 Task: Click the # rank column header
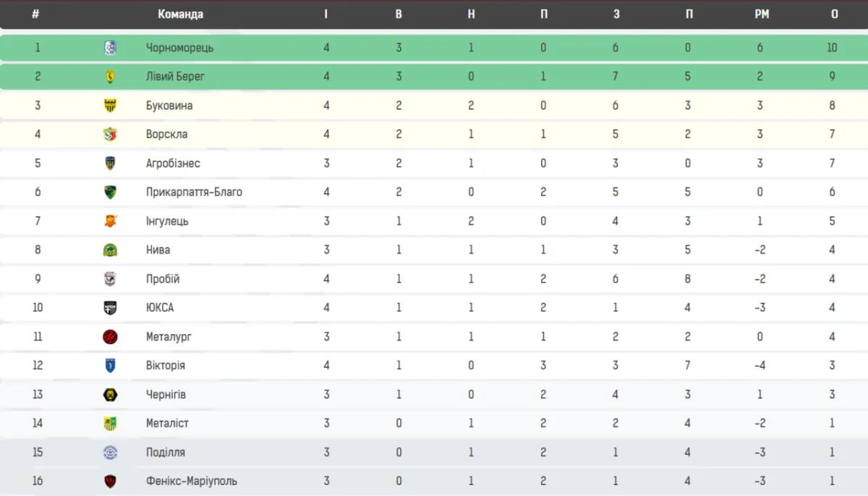tap(35, 14)
